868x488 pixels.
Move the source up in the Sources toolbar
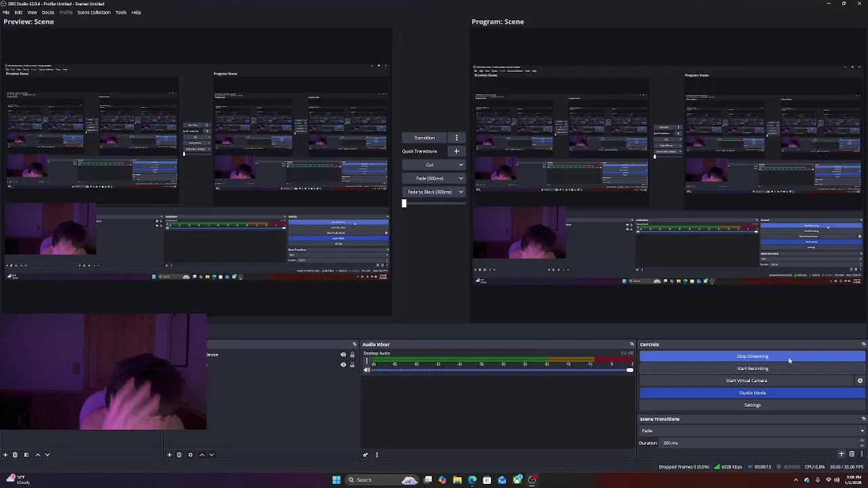[x=202, y=455]
